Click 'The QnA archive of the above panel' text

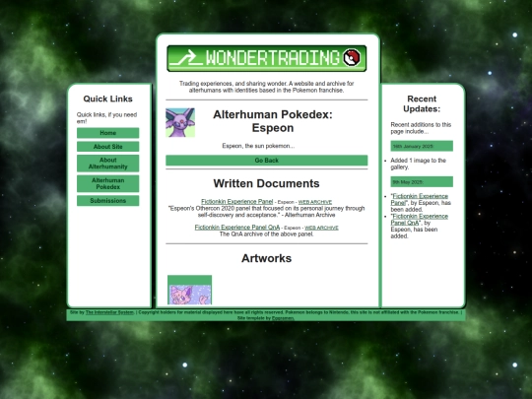click(267, 234)
